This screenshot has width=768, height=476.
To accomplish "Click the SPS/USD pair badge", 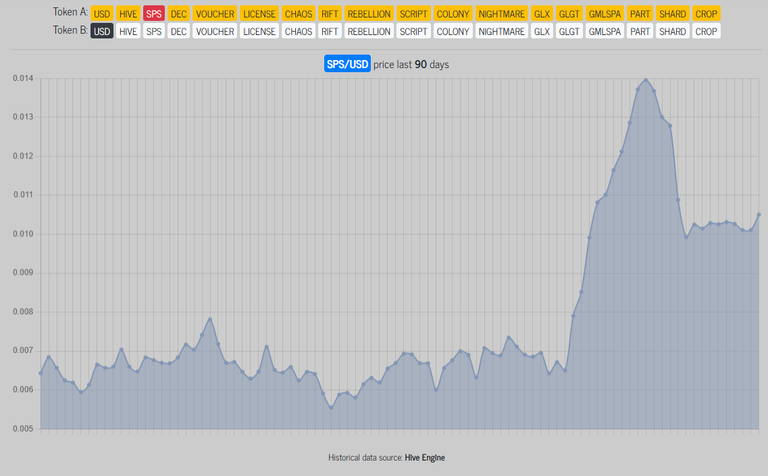I will coord(347,64).
